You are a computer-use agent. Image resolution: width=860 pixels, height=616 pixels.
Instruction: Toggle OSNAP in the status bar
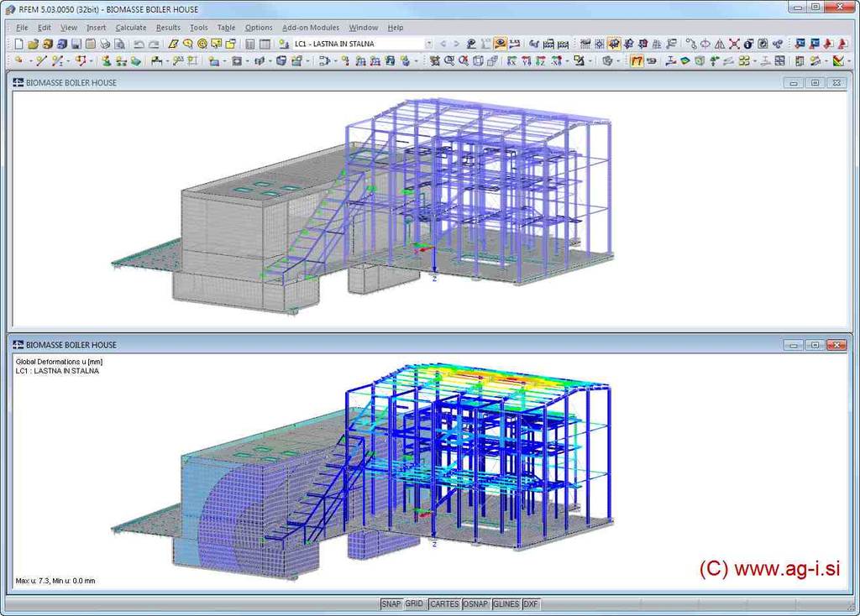[475, 604]
